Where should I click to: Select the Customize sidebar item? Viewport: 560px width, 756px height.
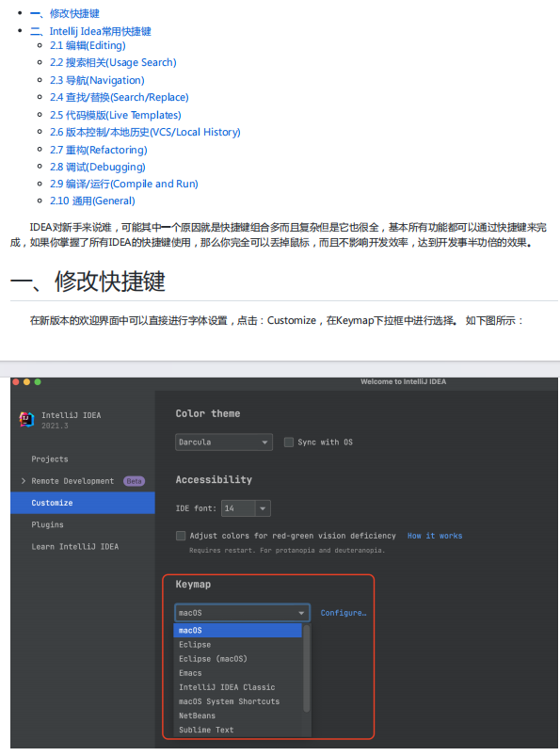coord(83,503)
